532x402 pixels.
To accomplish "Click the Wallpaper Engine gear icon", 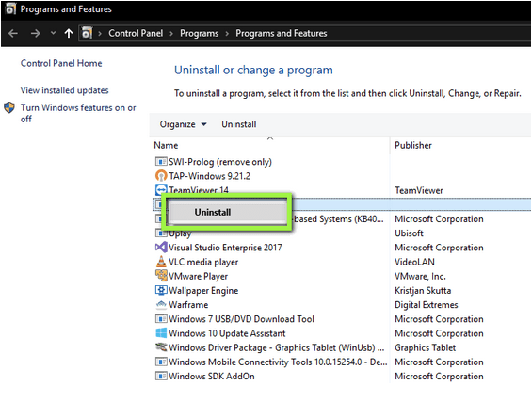I will coord(161,290).
